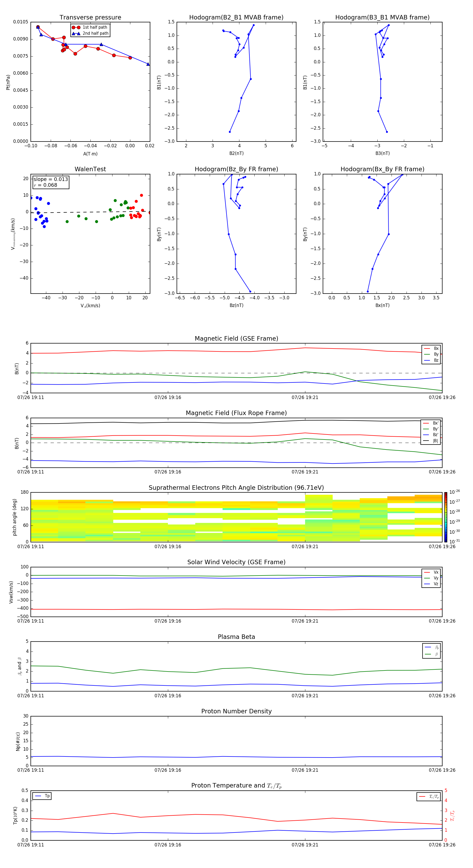473x868 pixels.
Task: Click the 'Vsw(km/s)' axis label
Action: click(x=11, y=592)
